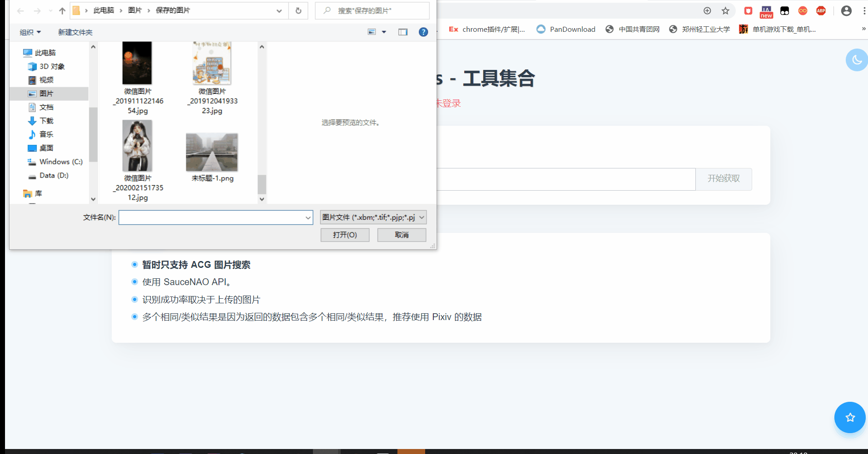The image size is (868, 454).
Task: Click the IA new extension icon
Action: [x=766, y=10]
